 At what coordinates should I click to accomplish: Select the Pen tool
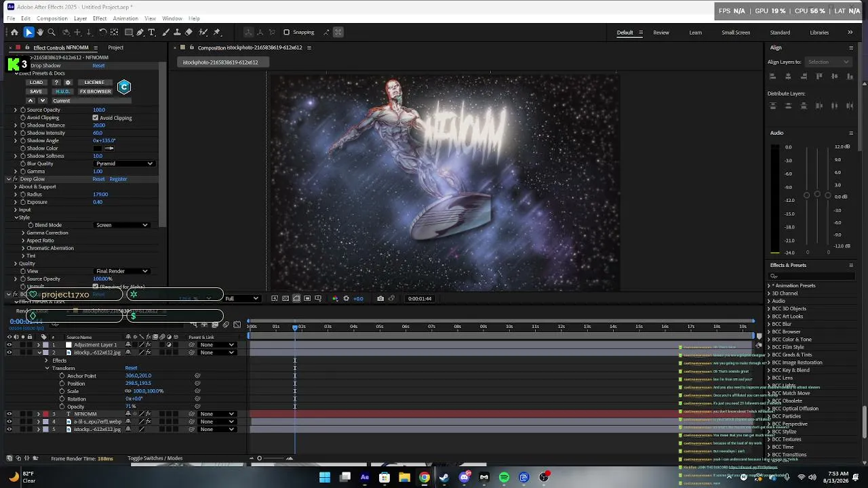pyautogui.click(x=140, y=32)
